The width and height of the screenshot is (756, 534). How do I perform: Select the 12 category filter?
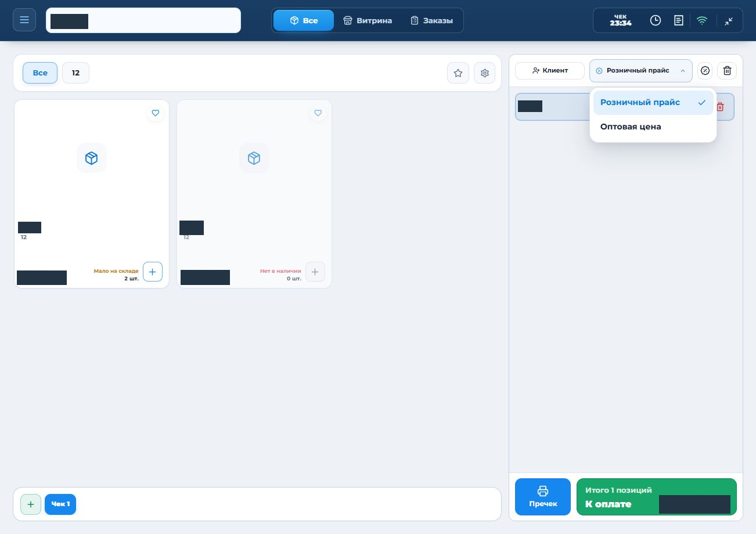pyautogui.click(x=75, y=73)
